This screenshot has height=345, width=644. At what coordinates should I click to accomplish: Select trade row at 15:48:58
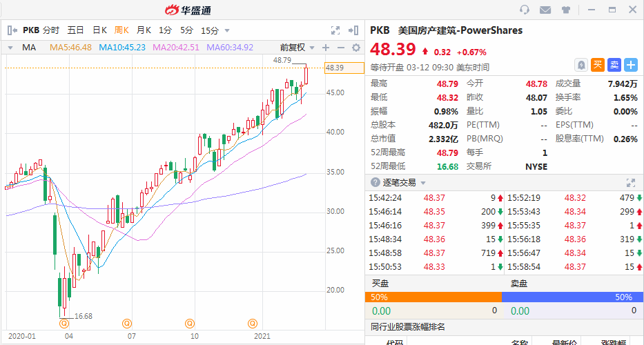tap(435, 253)
